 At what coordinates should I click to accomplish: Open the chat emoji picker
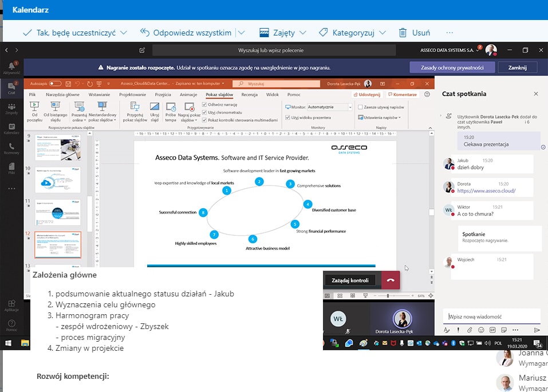[x=481, y=330]
